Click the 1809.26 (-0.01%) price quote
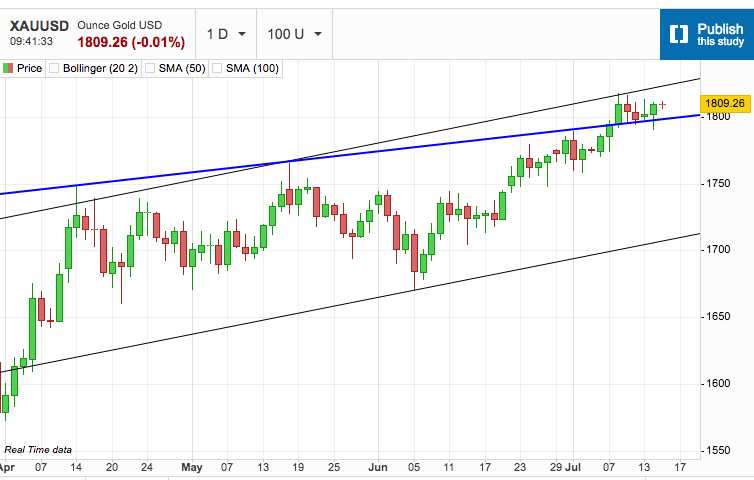Image resolution: width=754 pixels, height=480 pixels. tap(131, 42)
